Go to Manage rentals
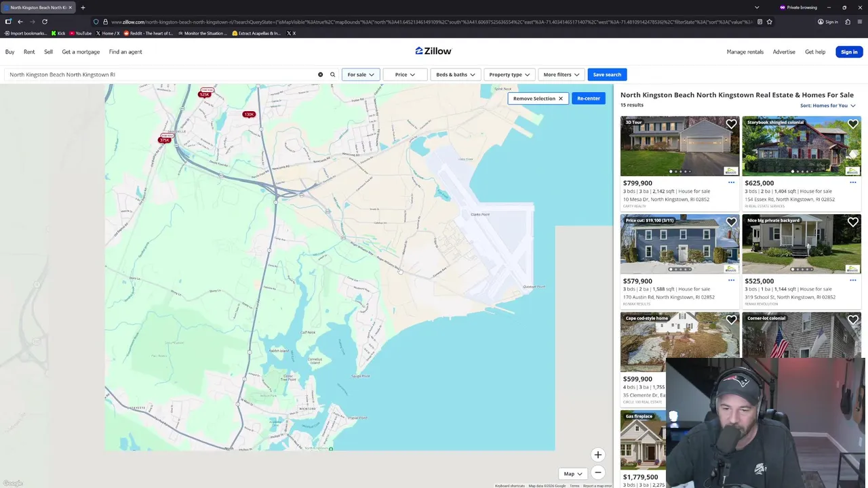868x488 pixels. tap(745, 52)
